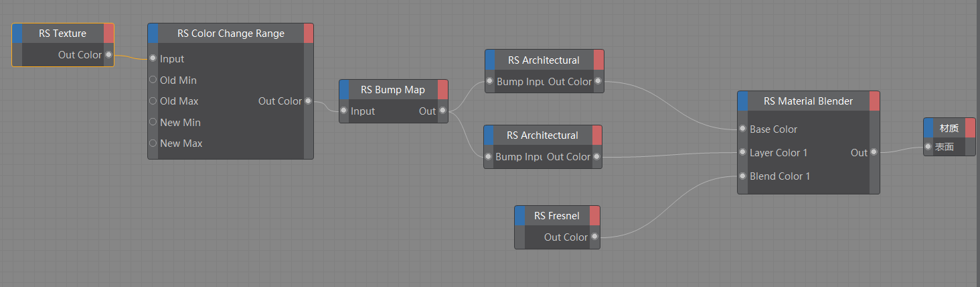Click the Base Color input port

point(742,129)
